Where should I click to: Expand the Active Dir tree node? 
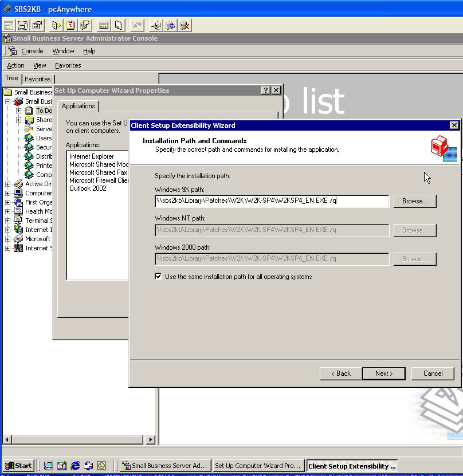tap(8, 184)
